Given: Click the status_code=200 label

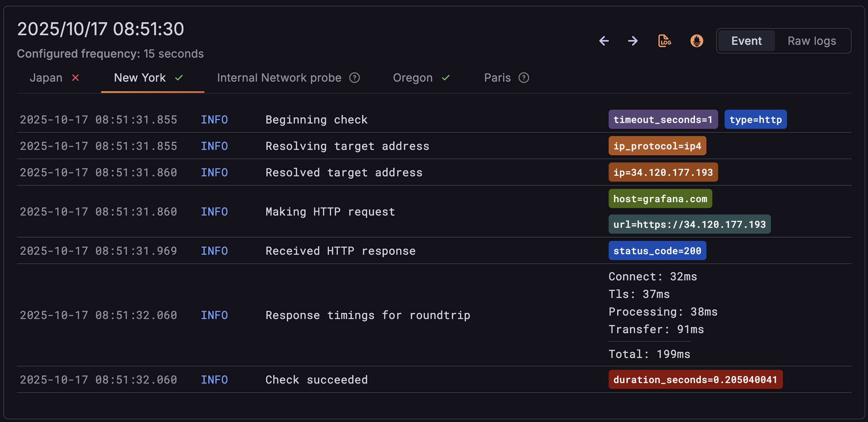Looking at the screenshot, I should pyautogui.click(x=657, y=250).
